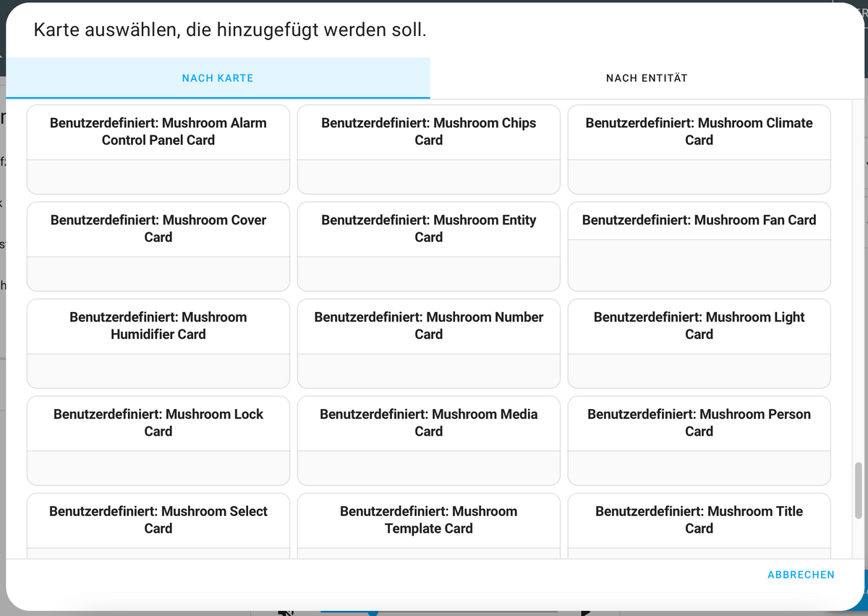
Task: Choose the Mushroom Light Card
Action: pos(699,344)
